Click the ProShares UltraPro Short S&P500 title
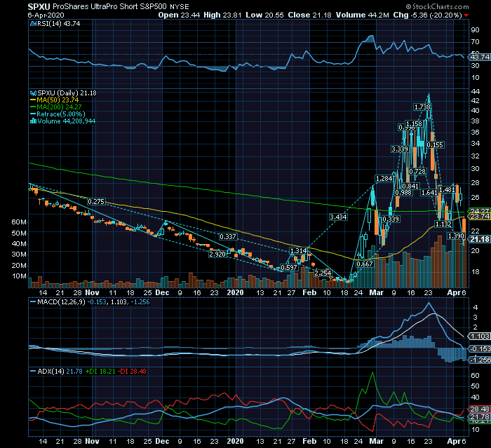 (x=110, y=6)
